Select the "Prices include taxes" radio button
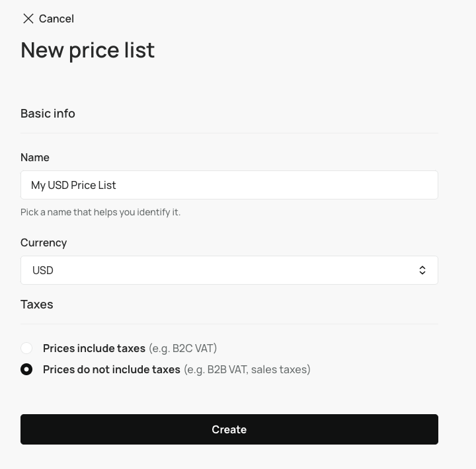476x469 pixels. point(26,348)
